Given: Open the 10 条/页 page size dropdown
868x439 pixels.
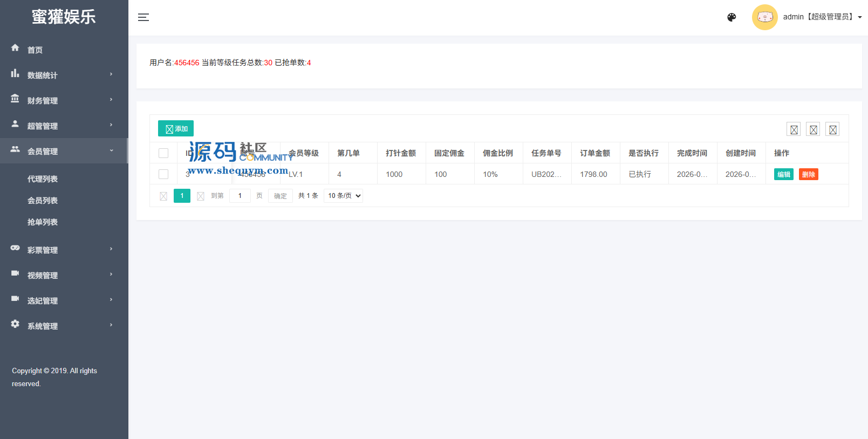Looking at the screenshot, I should 344,196.
